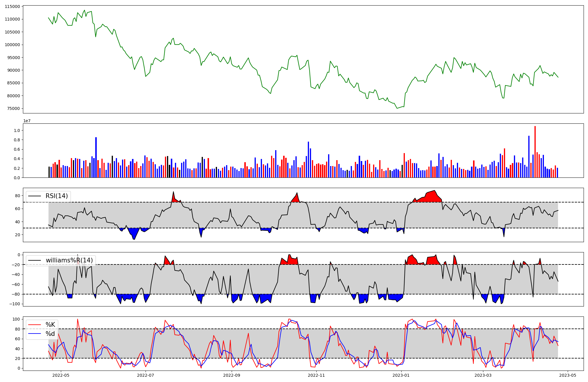Click the tallest red volume bar
The width and height of the screenshot is (588, 382).
(535, 152)
